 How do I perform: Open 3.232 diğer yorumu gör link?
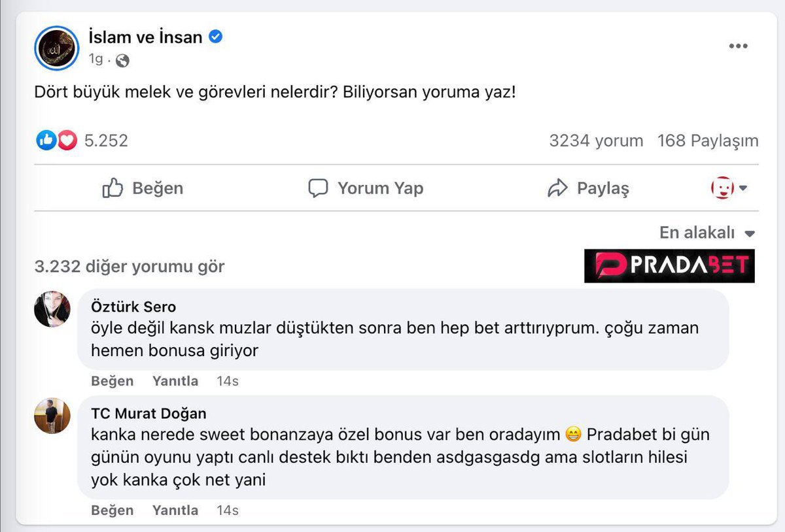130,267
